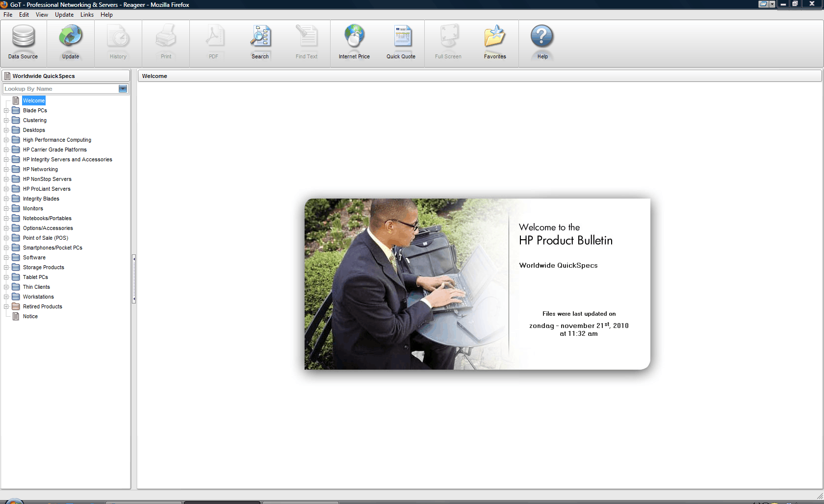
Task: Click the Print toolbar icon
Action: 166,37
